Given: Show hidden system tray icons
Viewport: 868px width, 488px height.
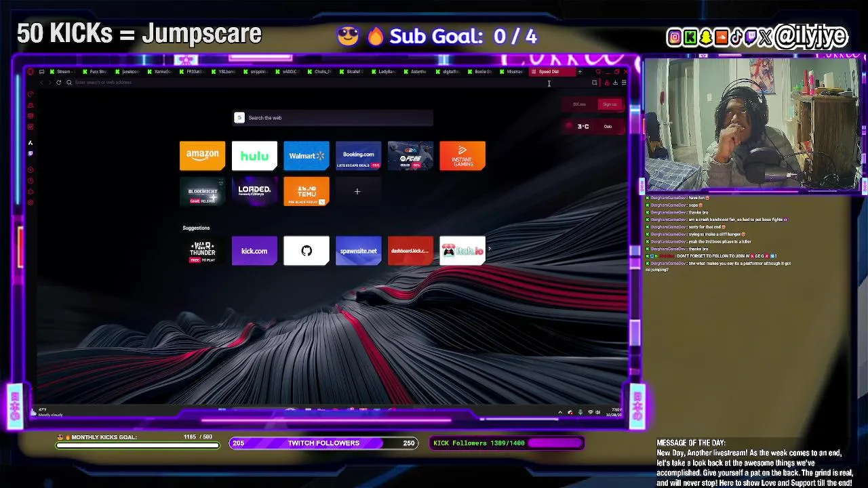Looking at the screenshot, I should tap(560, 412).
